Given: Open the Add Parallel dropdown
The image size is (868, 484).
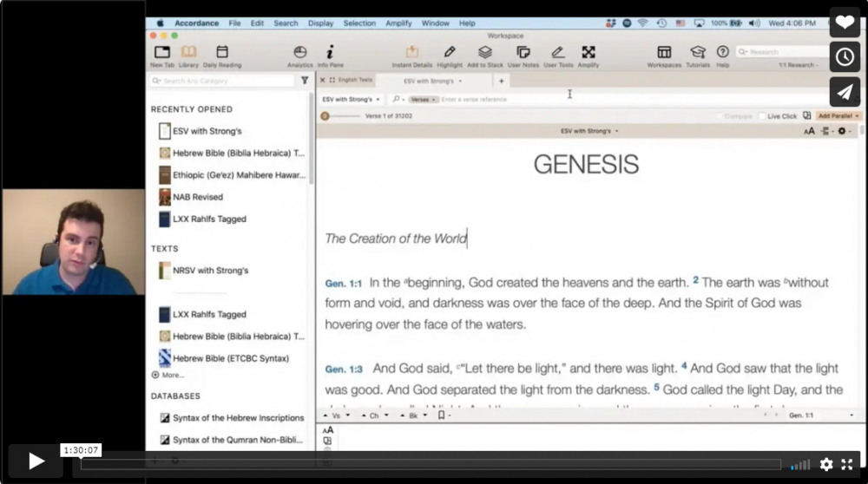Looking at the screenshot, I should [838, 116].
